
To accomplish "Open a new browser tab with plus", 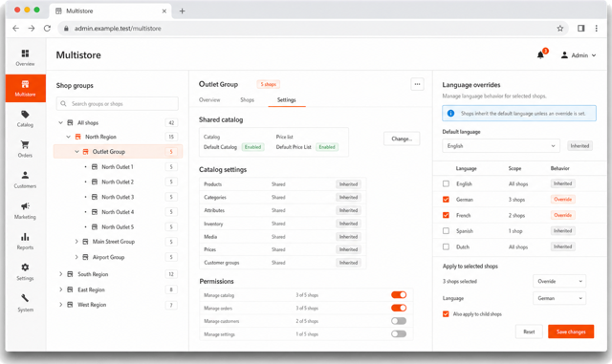I will coord(182,11).
